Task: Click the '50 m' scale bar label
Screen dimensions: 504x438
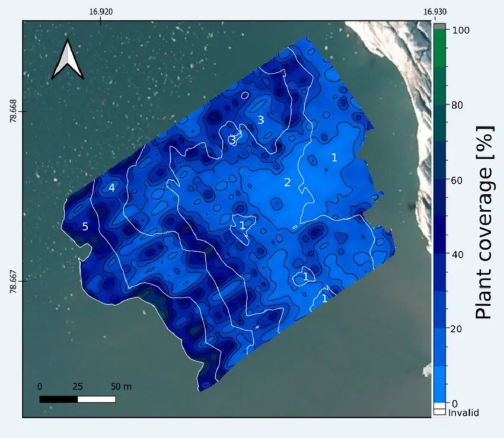Action: coord(122,386)
